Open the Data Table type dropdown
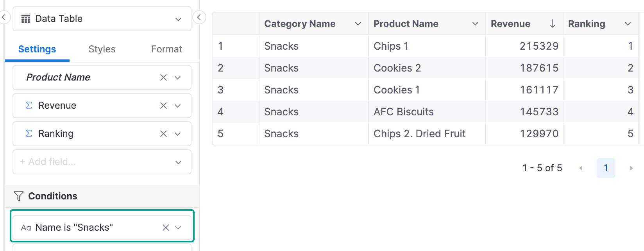 (102, 19)
